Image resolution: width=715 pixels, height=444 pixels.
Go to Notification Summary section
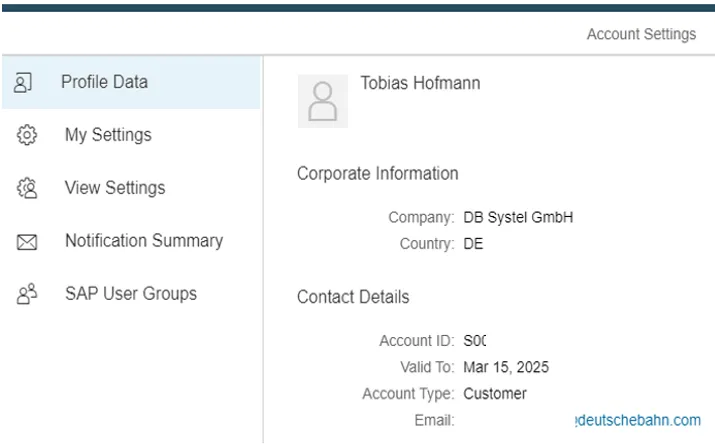[144, 241]
